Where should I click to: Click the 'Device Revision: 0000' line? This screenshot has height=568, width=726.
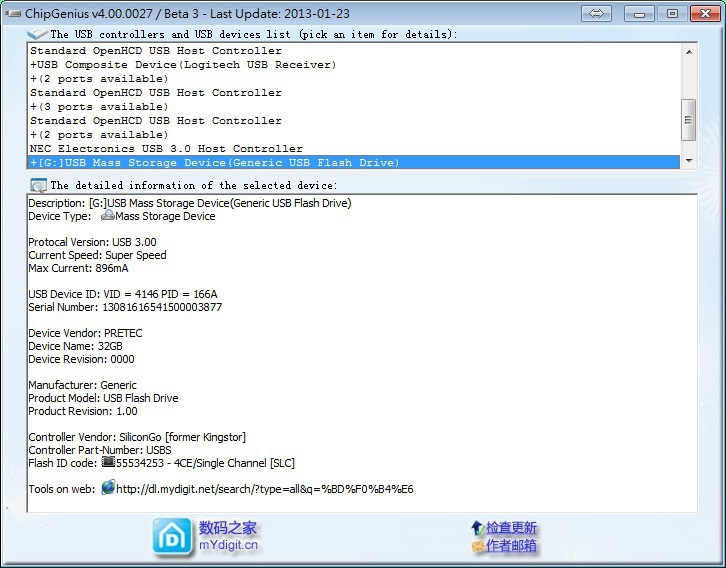tap(81, 359)
